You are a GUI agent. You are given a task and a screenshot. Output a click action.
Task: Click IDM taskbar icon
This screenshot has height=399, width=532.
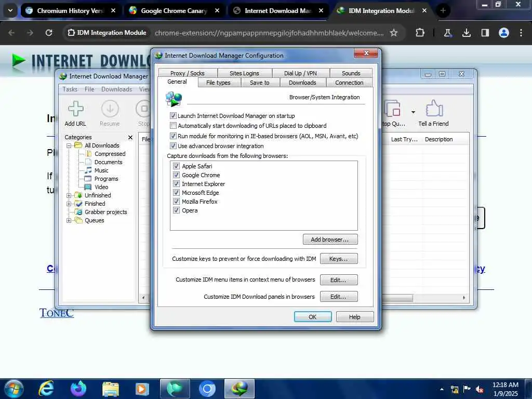coord(239,389)
